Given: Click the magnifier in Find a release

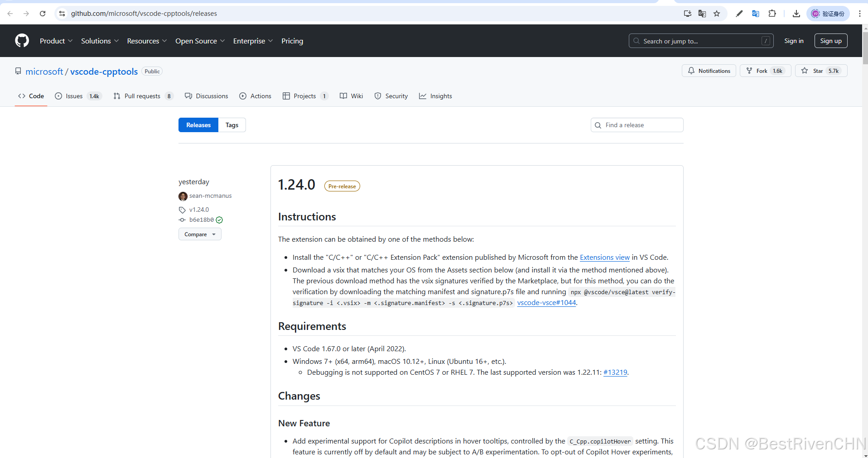Looking at the screenshot, I should (598, 125).
